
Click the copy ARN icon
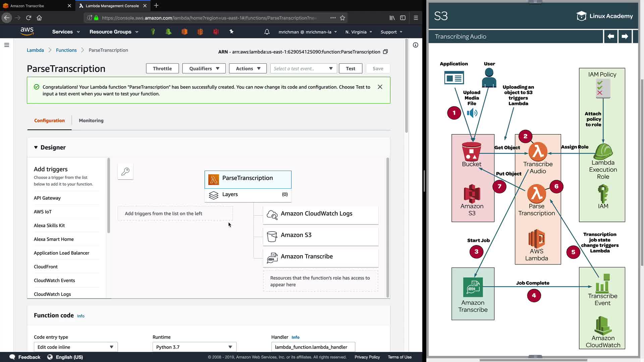(x=385, y=52)
